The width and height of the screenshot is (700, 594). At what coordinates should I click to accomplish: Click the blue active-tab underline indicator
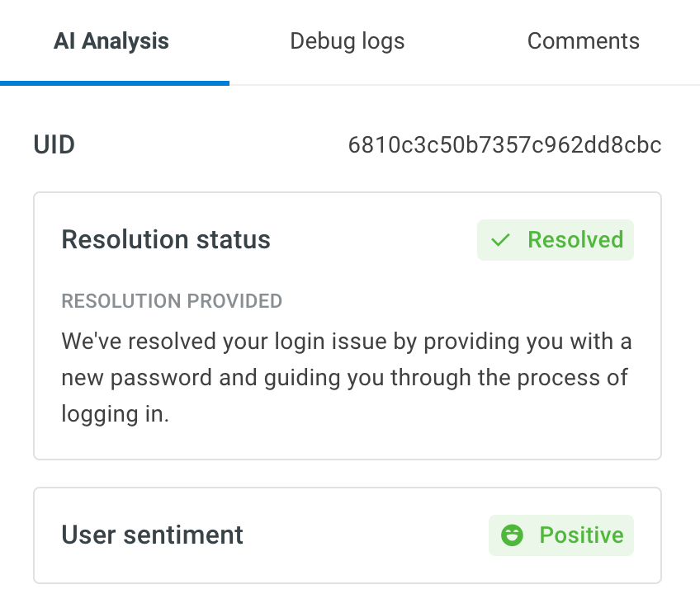115,83
